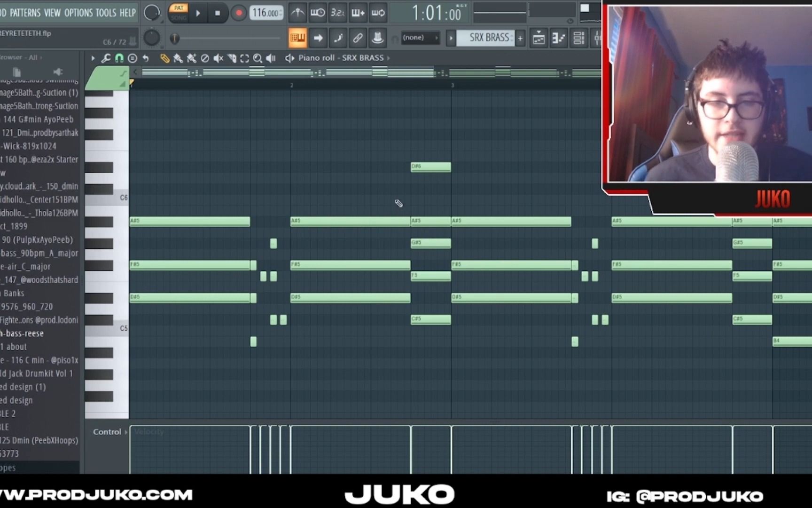This screenshot has height=508, width=812.
Task: Select browser item 144 G#min AyoPeeb
Action: [x=39, y=119]
